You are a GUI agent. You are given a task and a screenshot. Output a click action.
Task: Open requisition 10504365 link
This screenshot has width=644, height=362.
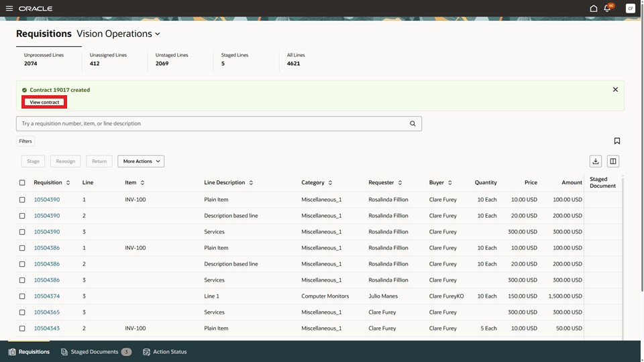click(x=47, y=312)
